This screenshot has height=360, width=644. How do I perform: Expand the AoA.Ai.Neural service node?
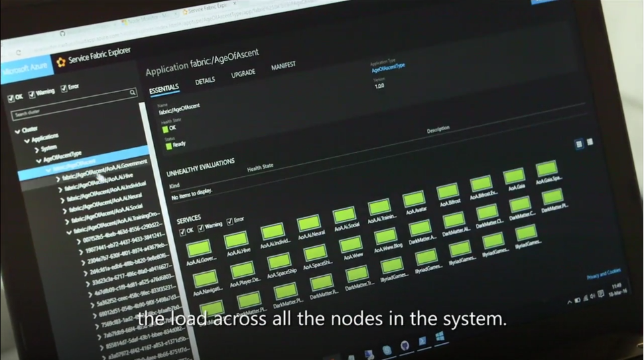tap(65, 211)
